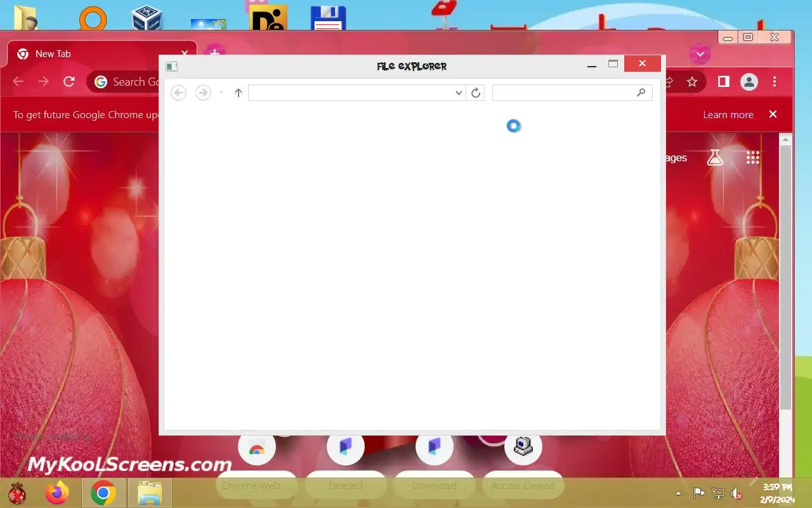Viewport: 812px width, 508px height.
Task: Open Action Center flag icon
Action: pyautogui.click(x=698, y=493)
